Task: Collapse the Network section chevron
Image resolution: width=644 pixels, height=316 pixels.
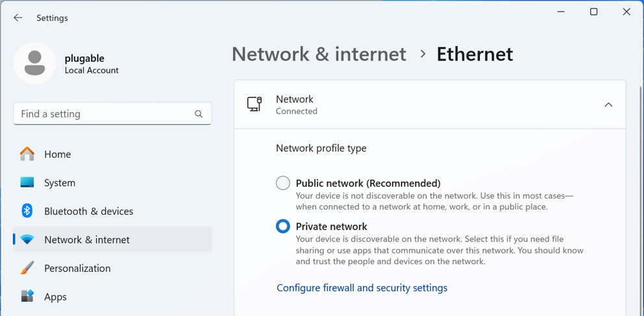Action: [x=608, y=104]
